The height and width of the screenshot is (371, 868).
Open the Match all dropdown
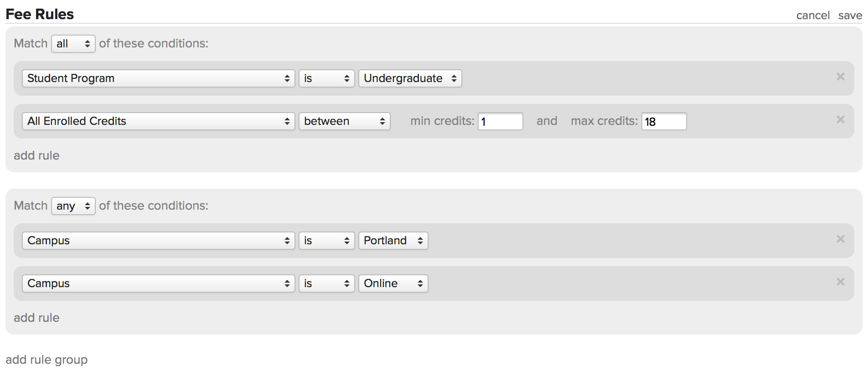[x=73, y=44]
